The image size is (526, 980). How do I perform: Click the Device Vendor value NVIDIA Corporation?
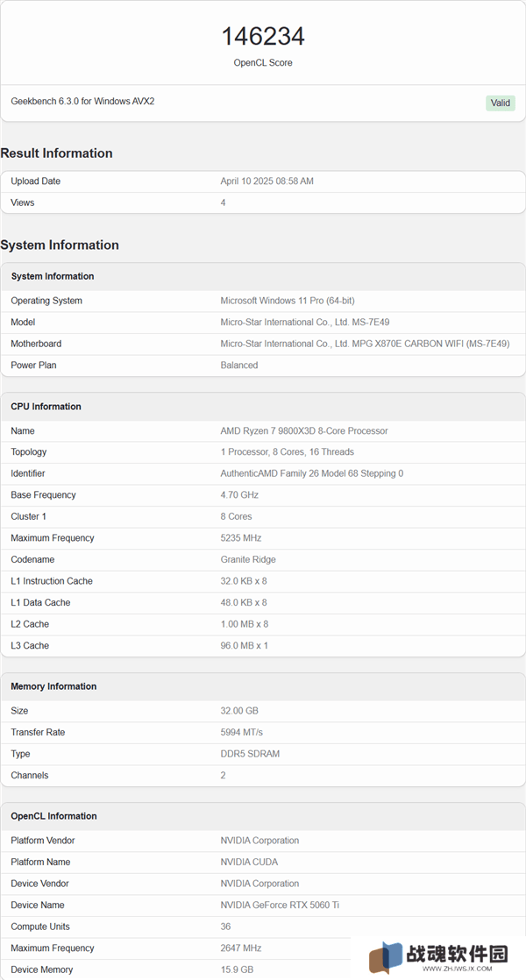259,884
